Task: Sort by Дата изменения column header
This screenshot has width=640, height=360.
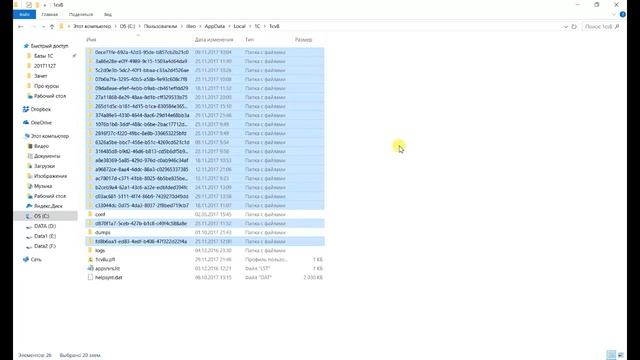Action: click(x=214, y=40)
